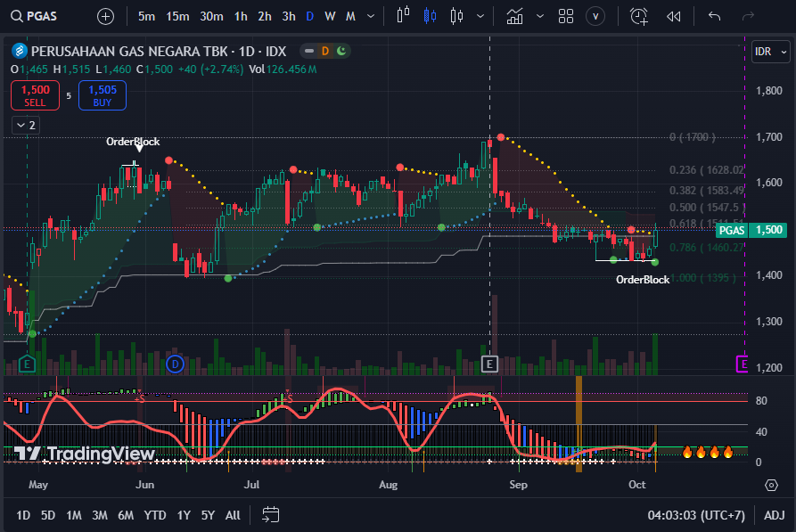Click the gray dash status icon in legend
The height and width of the screenshot is (532, 796).
(309, 51)
